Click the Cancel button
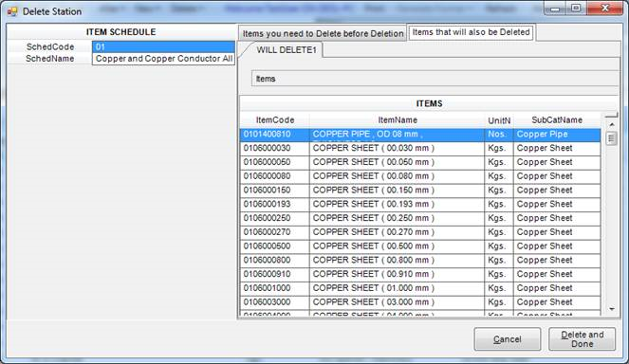This screenshot has width=629, height=364. [508, 339]
